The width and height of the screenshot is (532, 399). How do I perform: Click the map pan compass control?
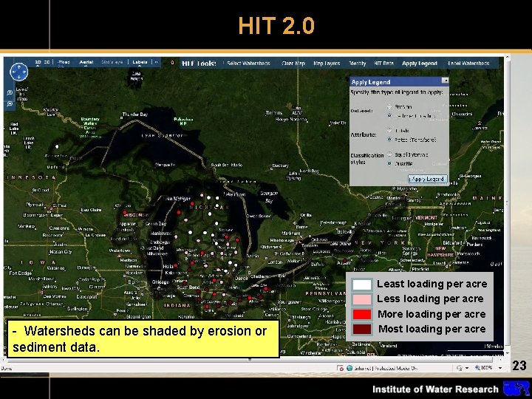tap(18, 72)
